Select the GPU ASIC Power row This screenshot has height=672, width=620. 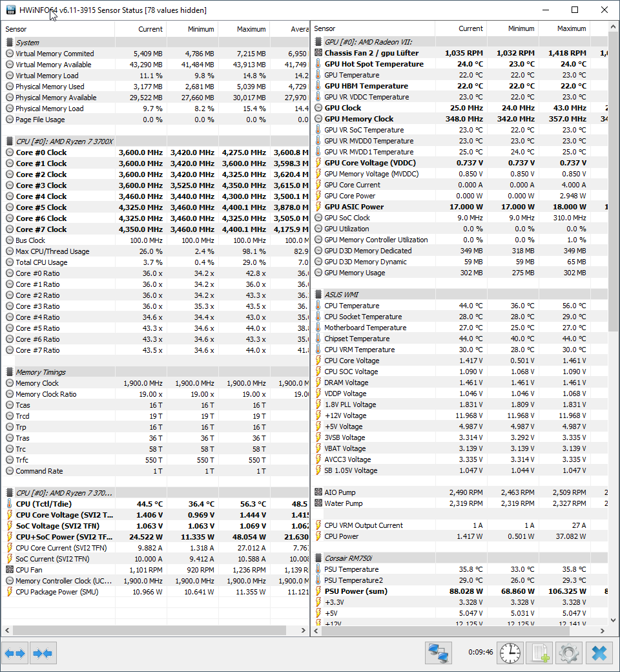[x=459, y=207]
